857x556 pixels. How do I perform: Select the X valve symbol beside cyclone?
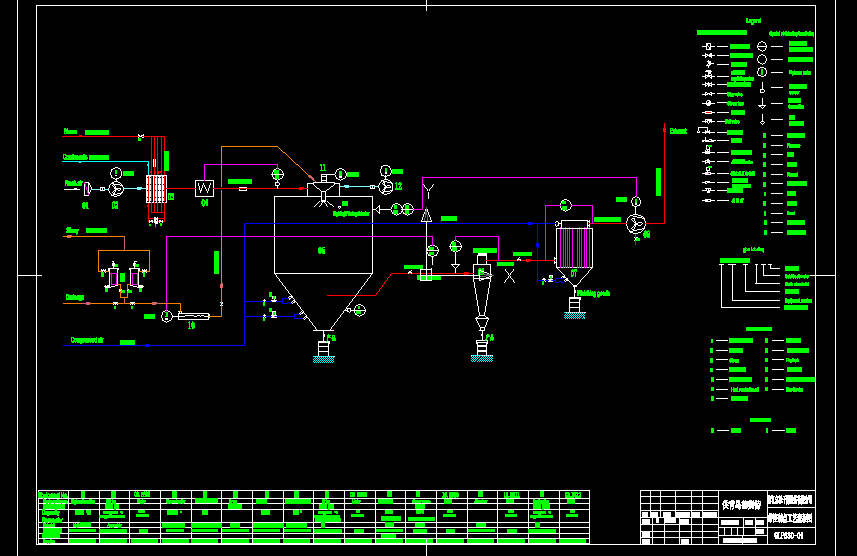(x=509, y=276)
